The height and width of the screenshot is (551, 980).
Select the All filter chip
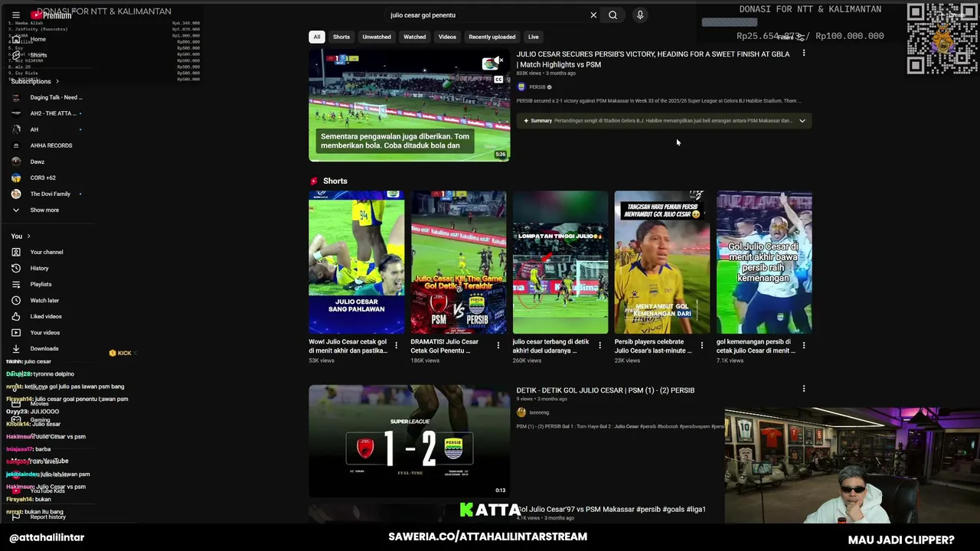coord(316,37)
